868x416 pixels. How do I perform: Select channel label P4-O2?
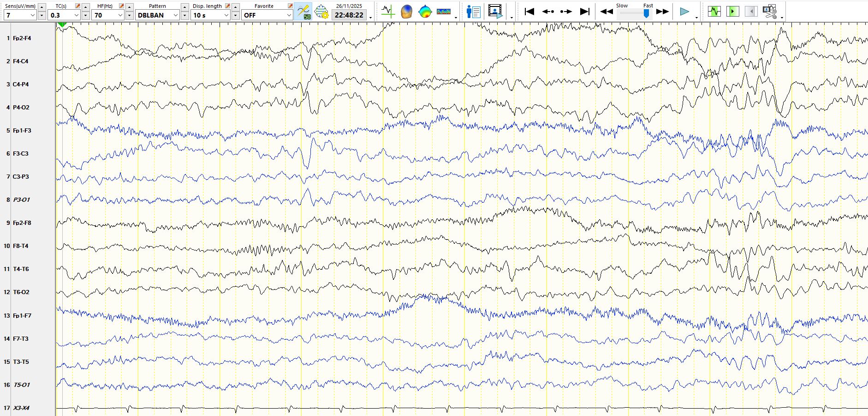(21, 108)
